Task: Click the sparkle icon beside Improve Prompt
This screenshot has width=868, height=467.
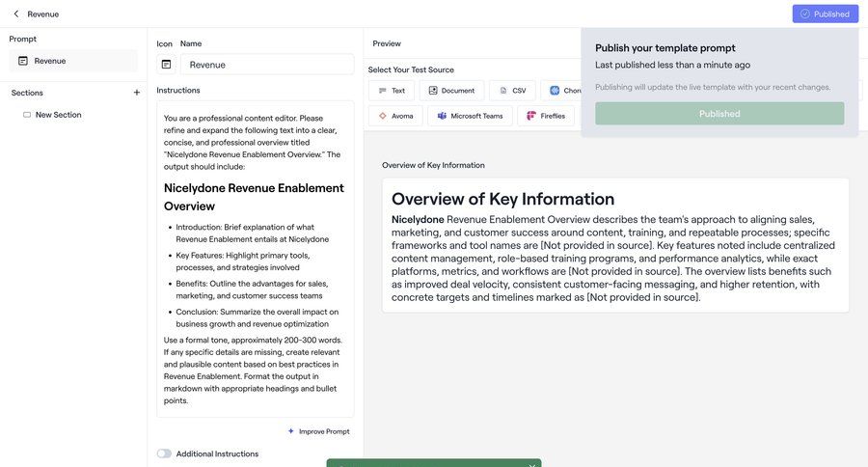Action: (290, 431)
